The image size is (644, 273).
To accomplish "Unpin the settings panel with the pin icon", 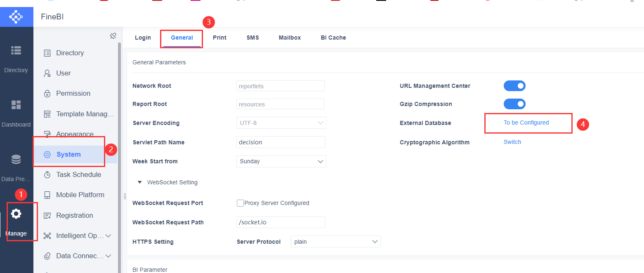I will [x=113, y=36].
